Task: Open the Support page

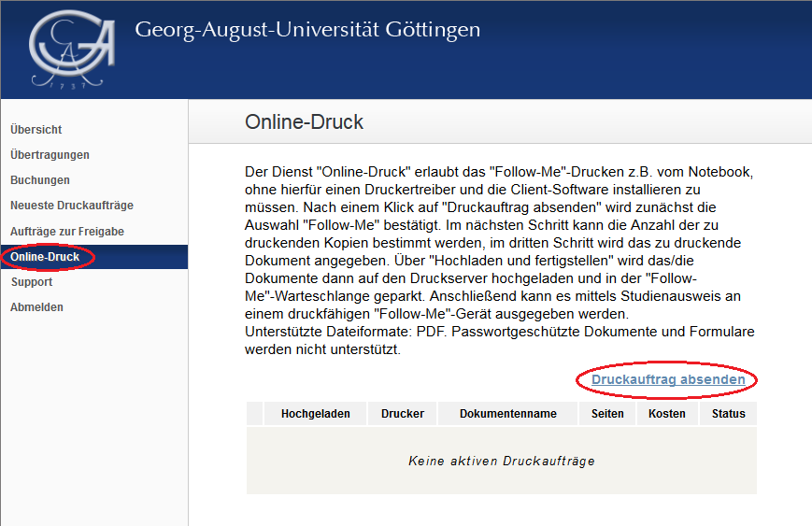Action: pos(32,282)
